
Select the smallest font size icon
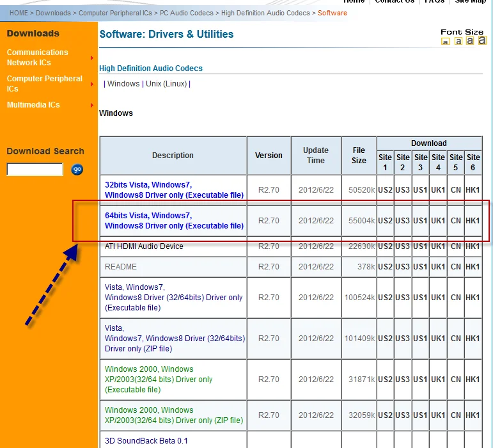pyautogui.click(x=446, y=42)
